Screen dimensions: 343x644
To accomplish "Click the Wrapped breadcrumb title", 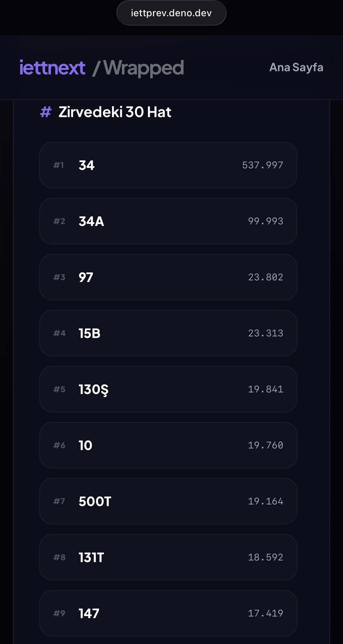I will pyautogui.click(x=143, y=68).
